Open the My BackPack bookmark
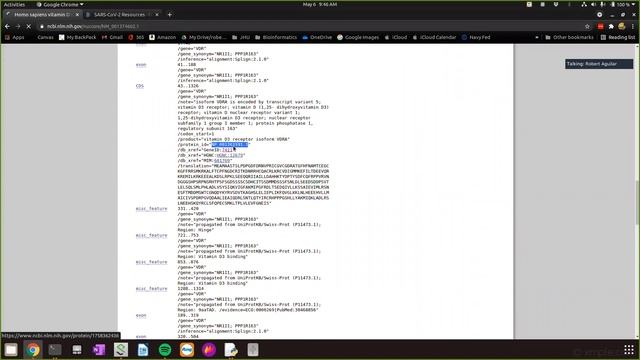Screen dimensions: 640x360 [x=78, y=37]
